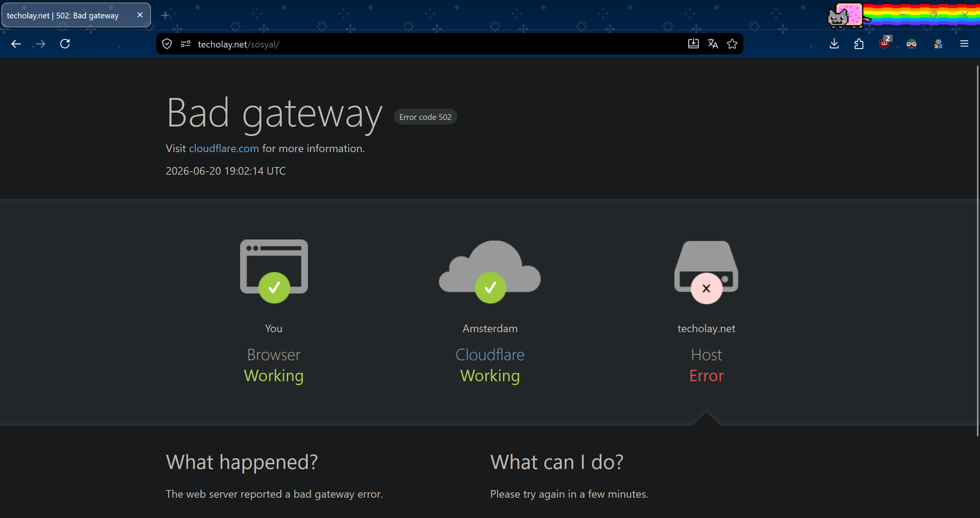Click the host server error icon
980x518 pixels.
pyautogui.click(x=706, y=272)
